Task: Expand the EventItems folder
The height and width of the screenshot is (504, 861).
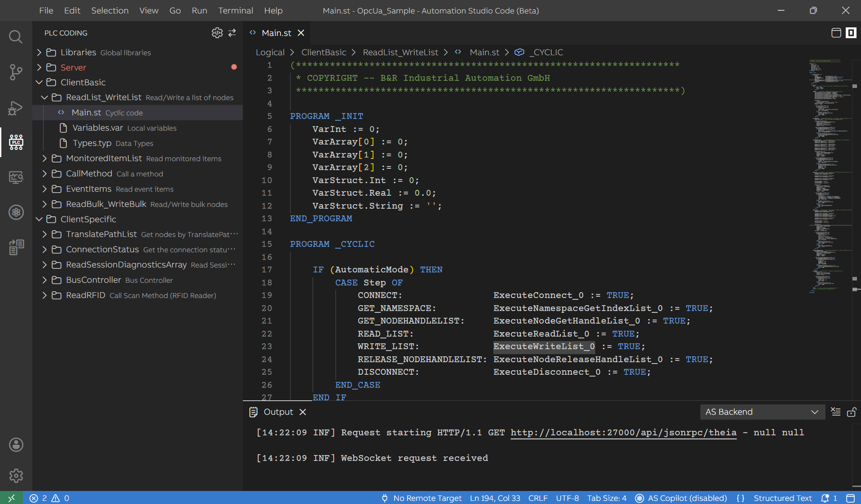Action: 44,189
